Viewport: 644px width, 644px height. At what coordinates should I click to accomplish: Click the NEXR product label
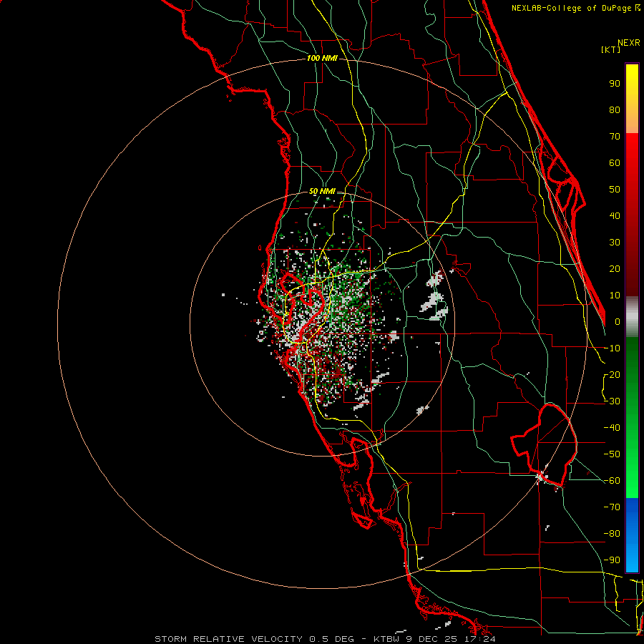click(629, 43)
